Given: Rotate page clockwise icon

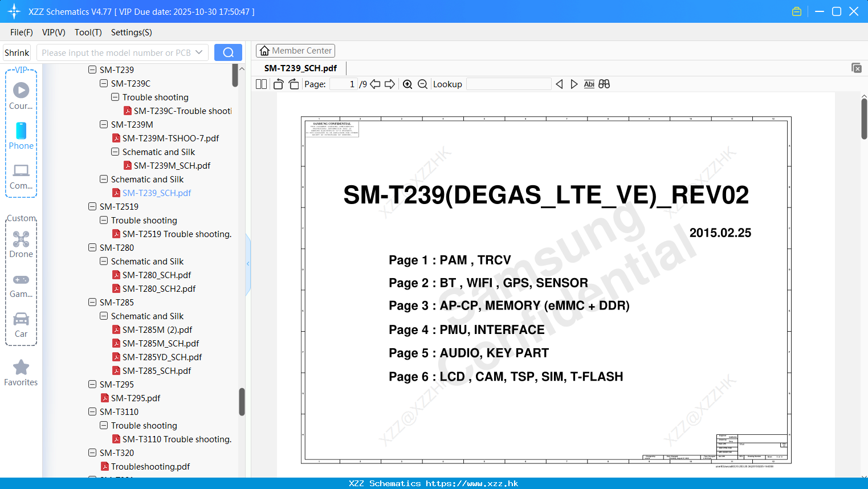Looking at the screenshot, I should tap(294, 84).
